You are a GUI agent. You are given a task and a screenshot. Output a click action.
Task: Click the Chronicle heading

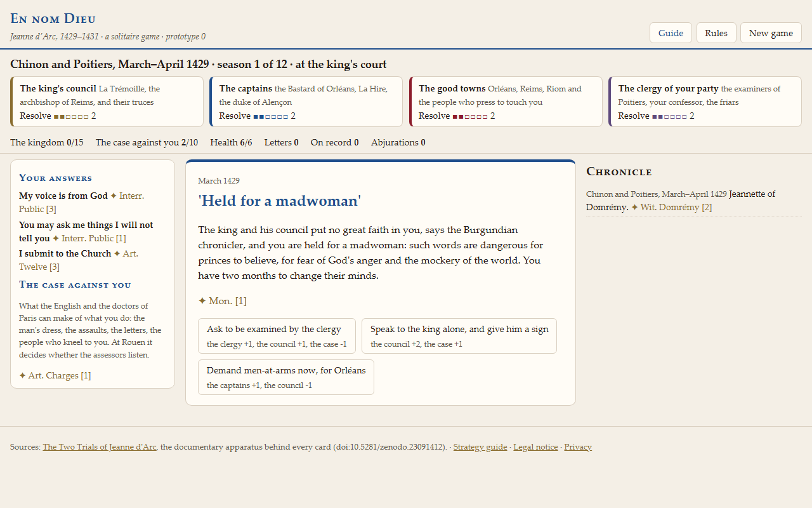click(x=619, y=171)
